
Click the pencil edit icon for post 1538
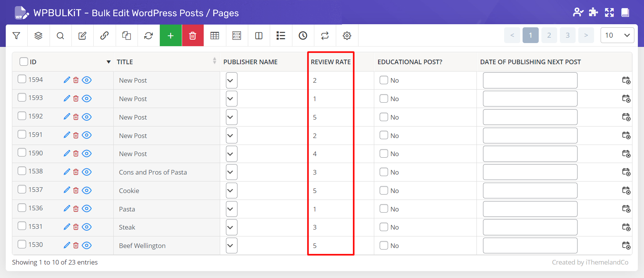[x=67, y=172]
